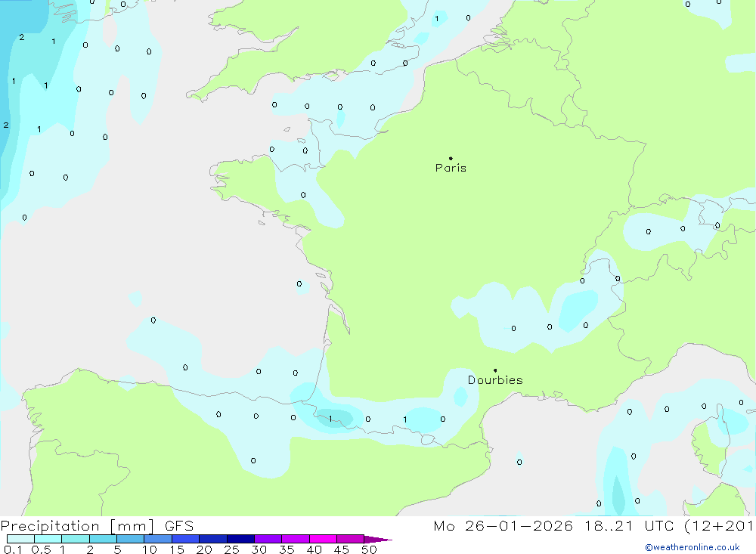This screenshot has width=756, height=554.
Task: Pick the legend swatch between 0.5 and 1
Action: pyautogui.click(x=48, y=539)
